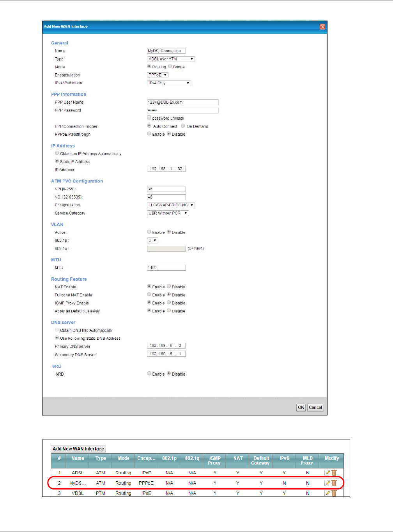The image size is (393, 532).
Task: Enable IGMP Proxy
Action: point(149,302)
